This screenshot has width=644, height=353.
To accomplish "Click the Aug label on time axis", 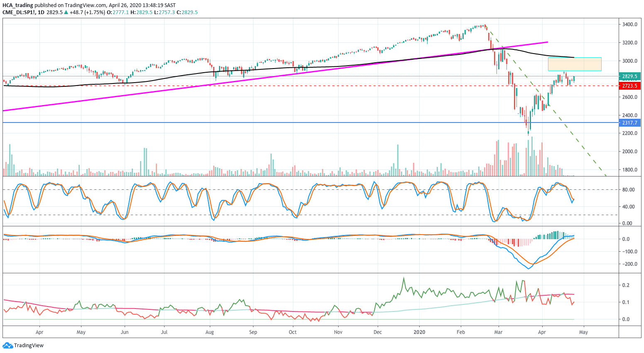I will 209,332.
